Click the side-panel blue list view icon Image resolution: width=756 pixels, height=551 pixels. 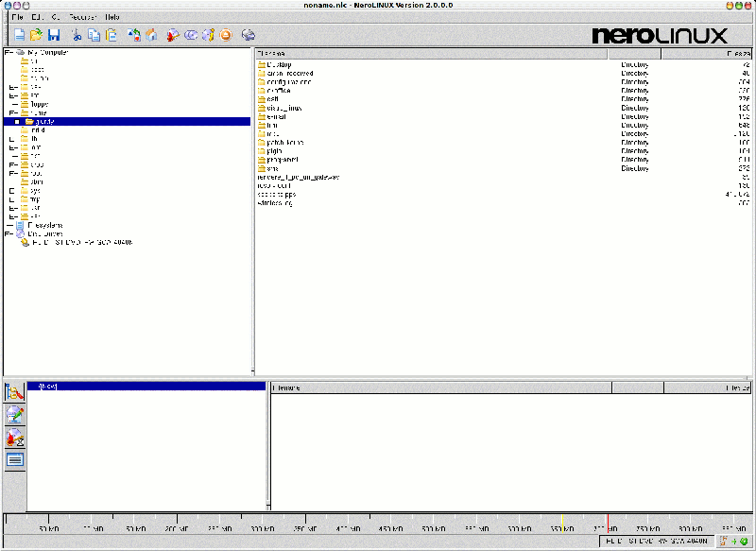click(x=15, y=459)
